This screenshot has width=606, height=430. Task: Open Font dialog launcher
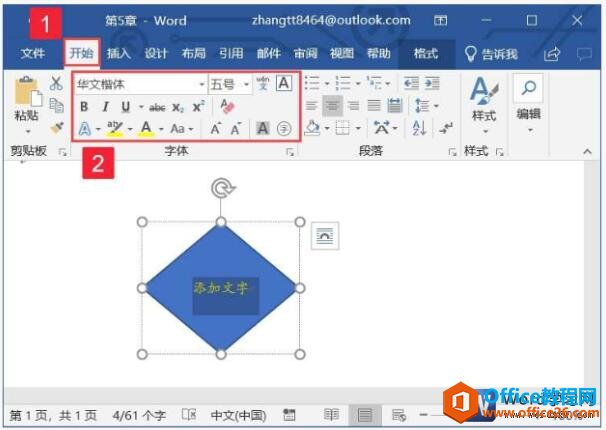[290, 152]
